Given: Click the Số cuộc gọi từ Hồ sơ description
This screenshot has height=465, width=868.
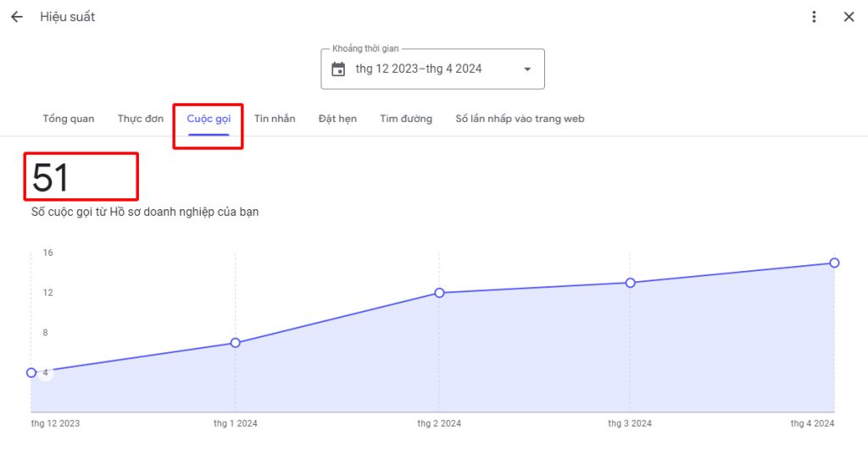Looking at the screenshot, I should (145, 212).
